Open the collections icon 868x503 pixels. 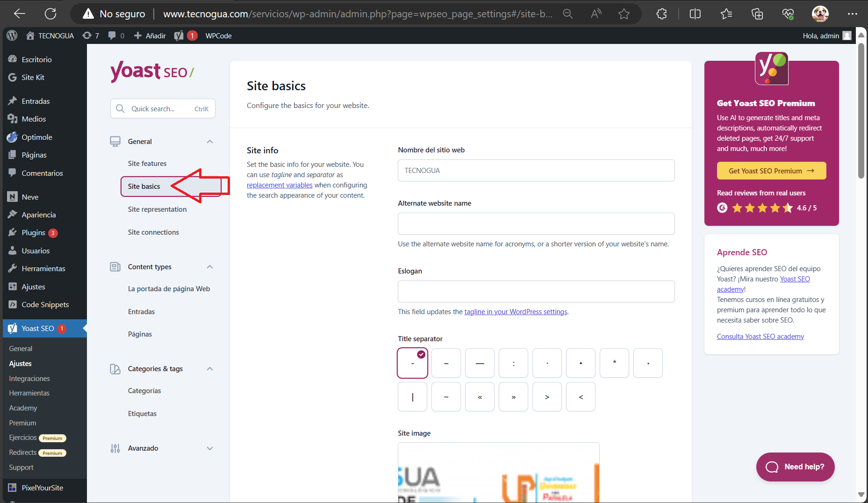click(x=757, y=14)
